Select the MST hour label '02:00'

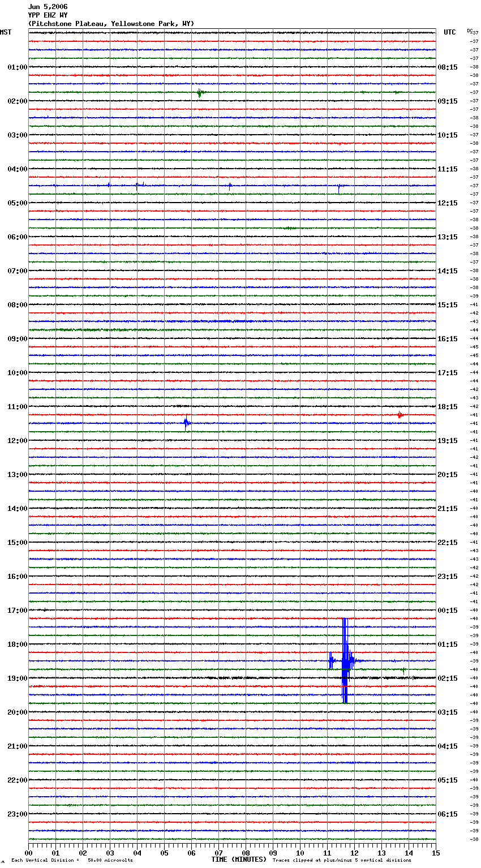coord(18,101)
